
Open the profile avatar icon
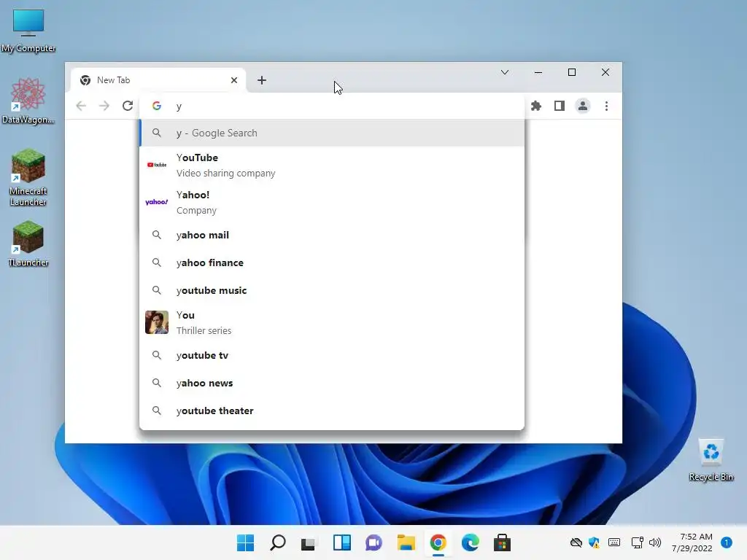click(583, 106)
